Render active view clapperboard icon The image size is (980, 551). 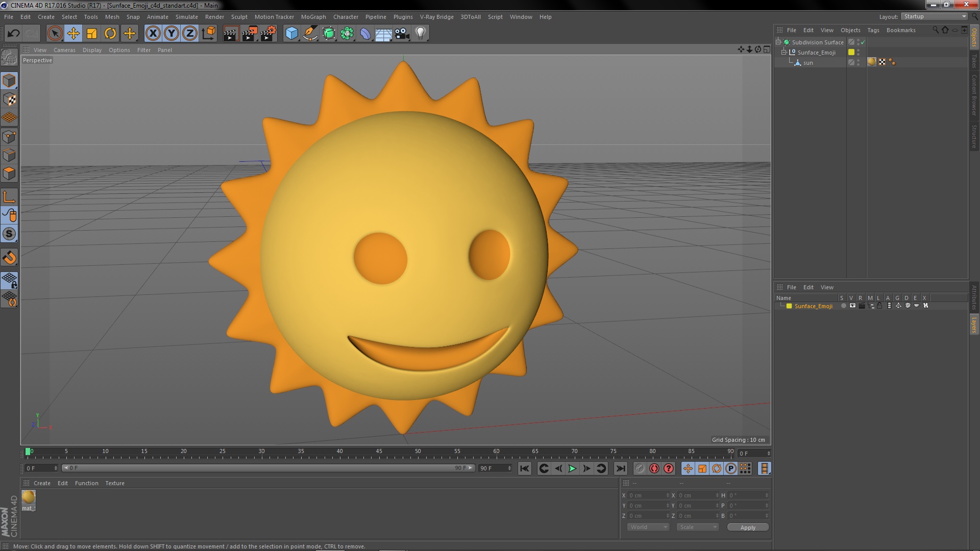(x=231, y=34)
